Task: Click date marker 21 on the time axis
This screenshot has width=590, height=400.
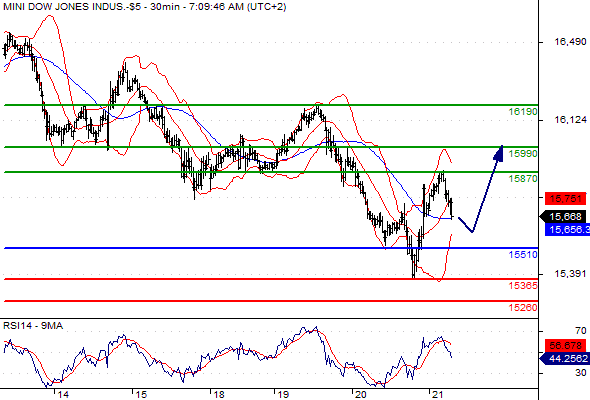Action: (x=437, y=394)
